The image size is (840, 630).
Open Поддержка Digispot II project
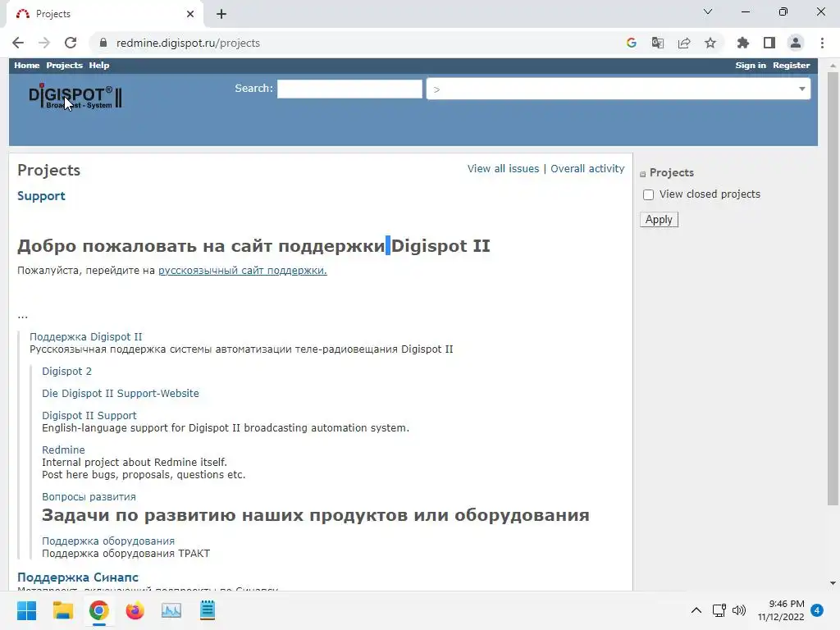[85, 337]
